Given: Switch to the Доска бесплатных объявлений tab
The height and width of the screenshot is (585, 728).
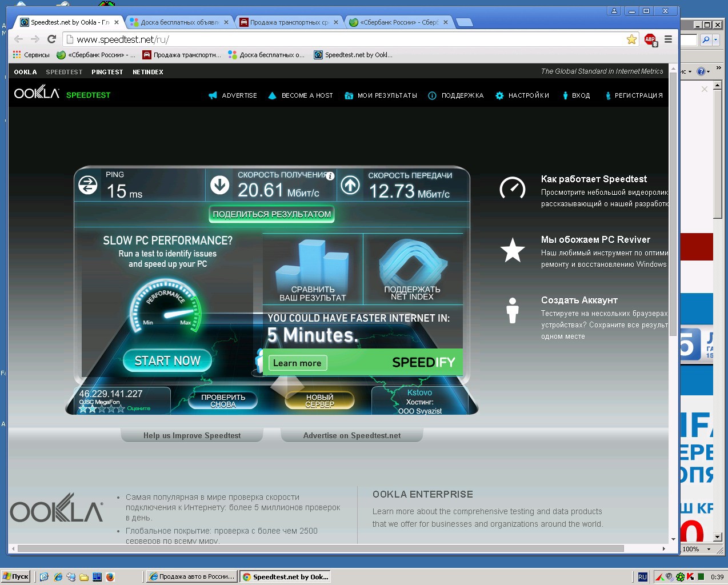Looking at the screenshot, I should point(178,22).
